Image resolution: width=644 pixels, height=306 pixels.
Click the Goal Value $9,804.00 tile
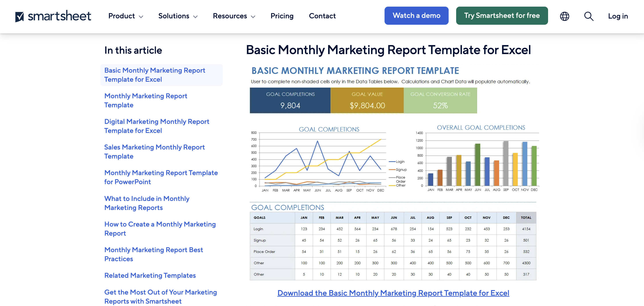[x=367, y=100]
